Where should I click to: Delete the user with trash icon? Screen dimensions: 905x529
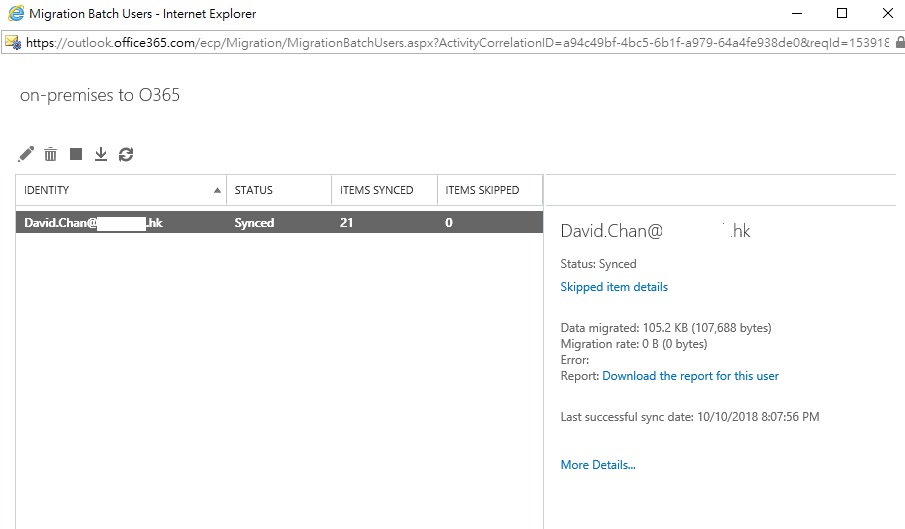[x=51, y=154]
